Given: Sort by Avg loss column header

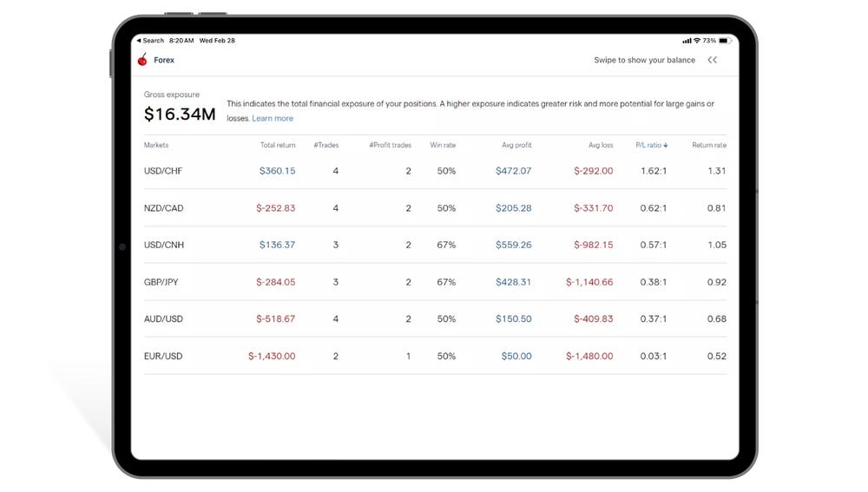Looking at the screenshot, I should [601, 145].
